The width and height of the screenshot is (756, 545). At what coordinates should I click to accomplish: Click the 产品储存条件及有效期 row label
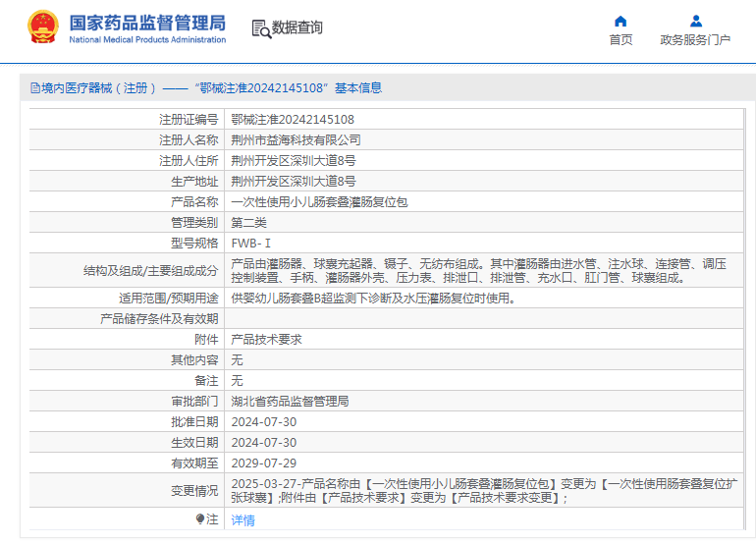[x=159, y=319]
